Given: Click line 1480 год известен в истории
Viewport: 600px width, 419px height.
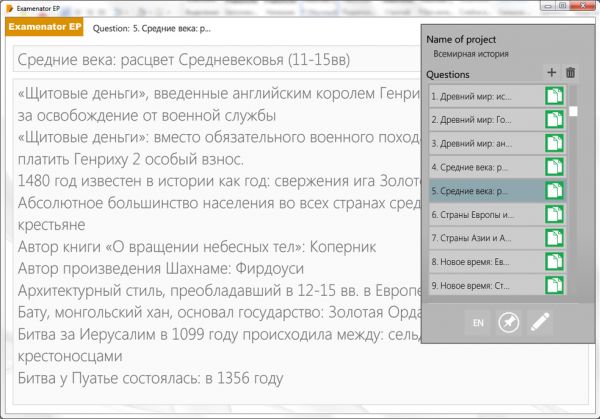Looking at the screenshot, I should pyautogui.click(x=219, y=181).
